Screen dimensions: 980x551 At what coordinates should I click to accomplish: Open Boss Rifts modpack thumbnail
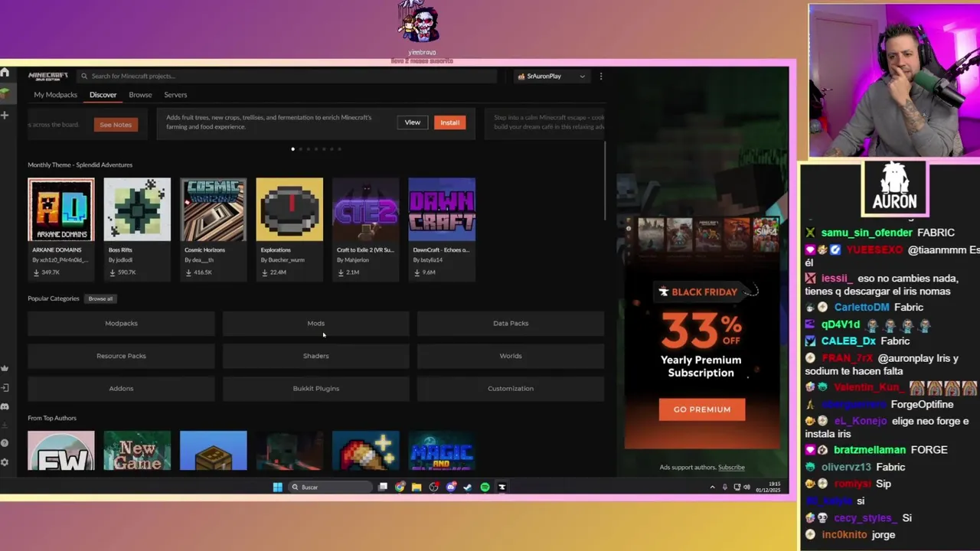pos(137,210)
